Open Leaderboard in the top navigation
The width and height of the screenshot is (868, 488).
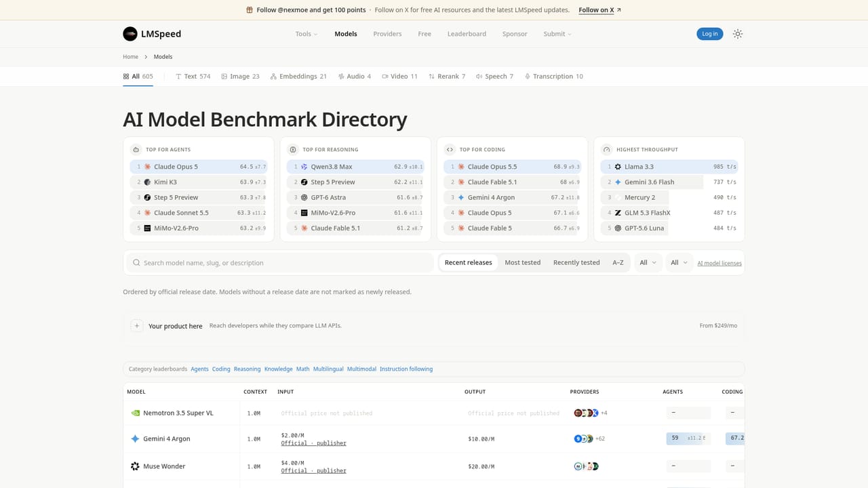pyautogui.click(x=467, y=34)
